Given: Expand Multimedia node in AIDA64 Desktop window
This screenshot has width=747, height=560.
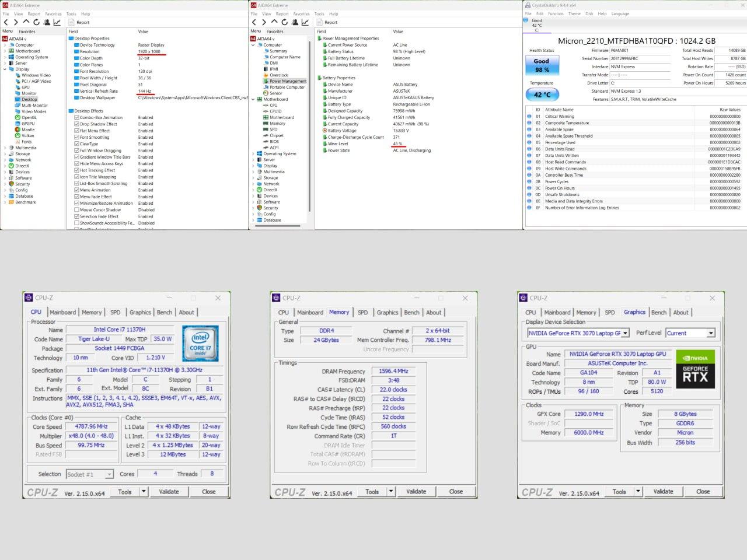Looking at the screenshot, I should (x=5, y=148).
